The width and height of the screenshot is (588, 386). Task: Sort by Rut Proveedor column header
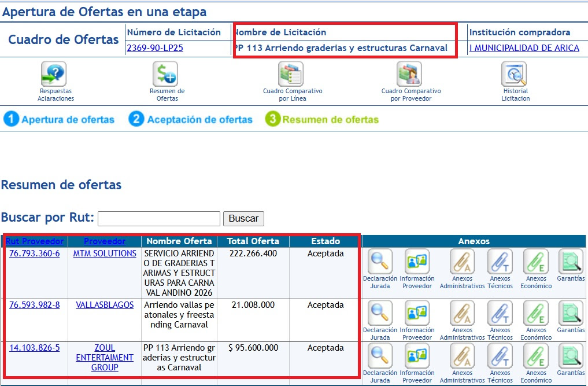coord(36,241)
